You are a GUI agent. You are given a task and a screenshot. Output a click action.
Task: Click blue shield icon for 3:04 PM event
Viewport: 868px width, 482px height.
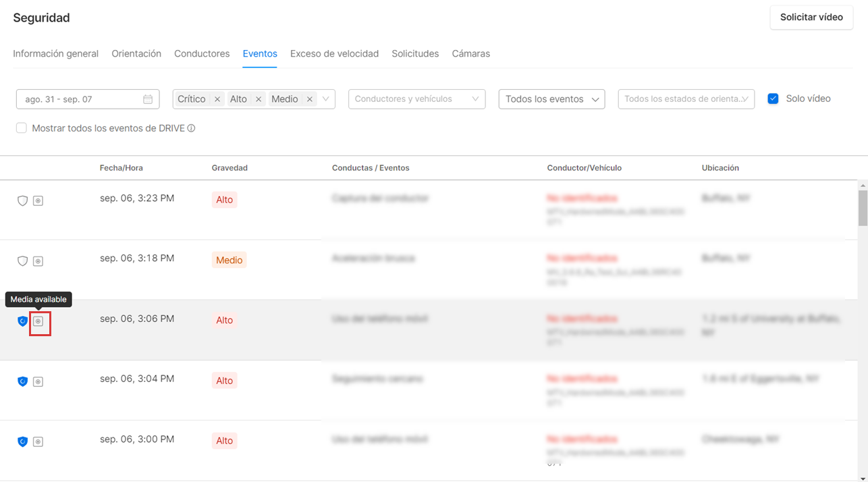point(22,381)
